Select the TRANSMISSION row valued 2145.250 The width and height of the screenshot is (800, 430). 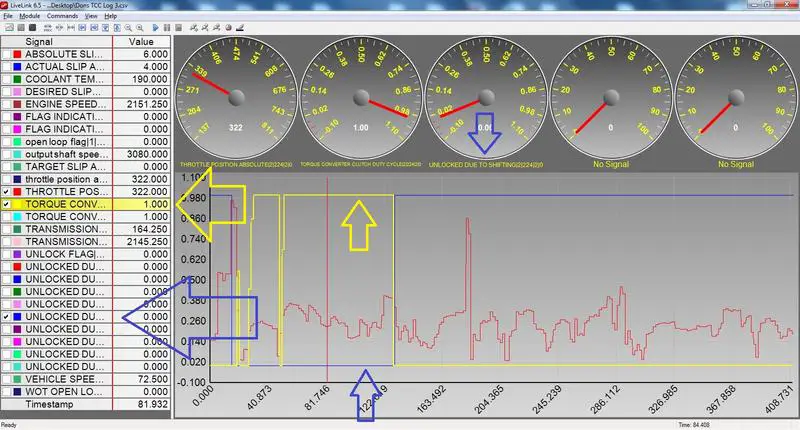pyautogui.click(x=85, y=242)
